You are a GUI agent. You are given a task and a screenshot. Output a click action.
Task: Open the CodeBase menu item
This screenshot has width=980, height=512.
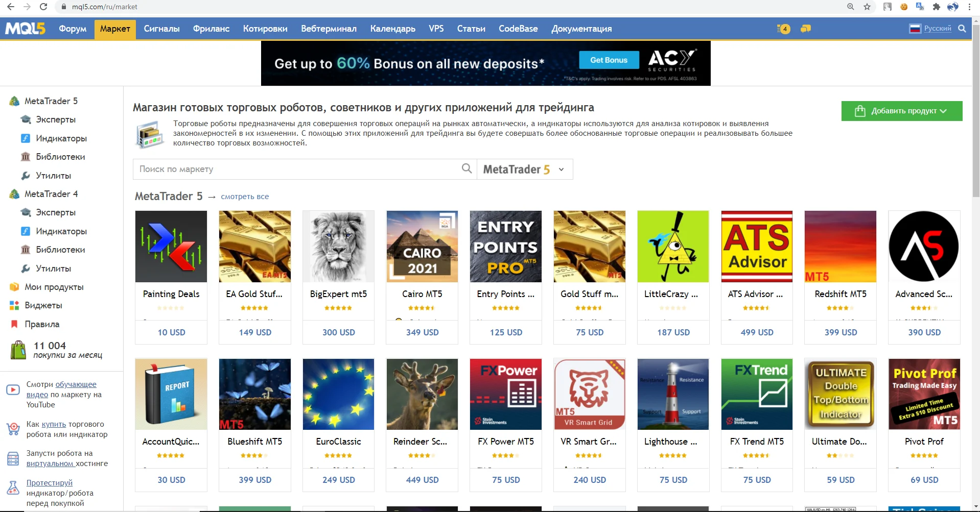(518, 29)
